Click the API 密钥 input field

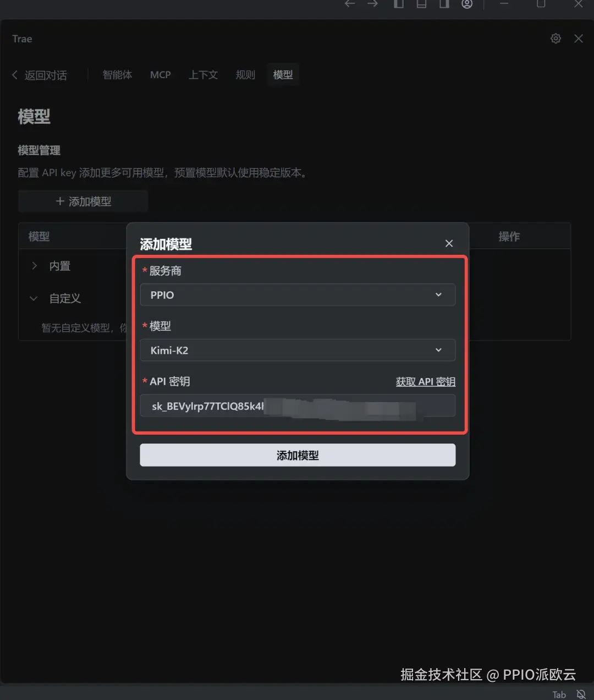298,406
